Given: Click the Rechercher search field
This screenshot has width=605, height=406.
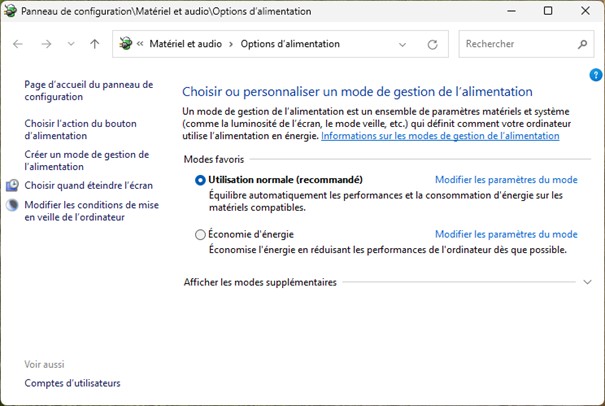Looking at the screenshot, I should (x=515, y=44).
